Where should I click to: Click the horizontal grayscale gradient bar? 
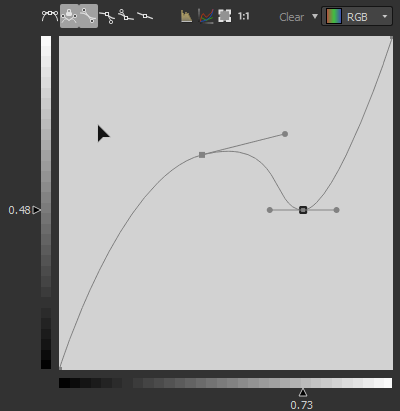point(226,383)
